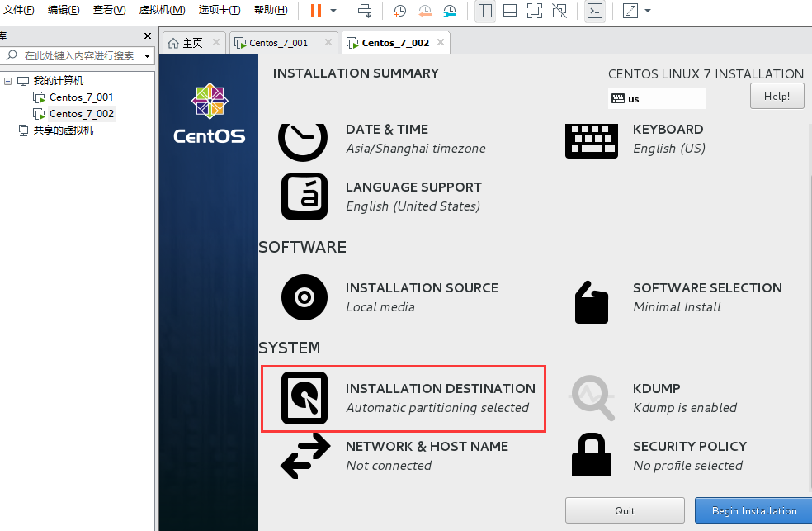Click the 'Minimal Install' text

pos(677,307)
